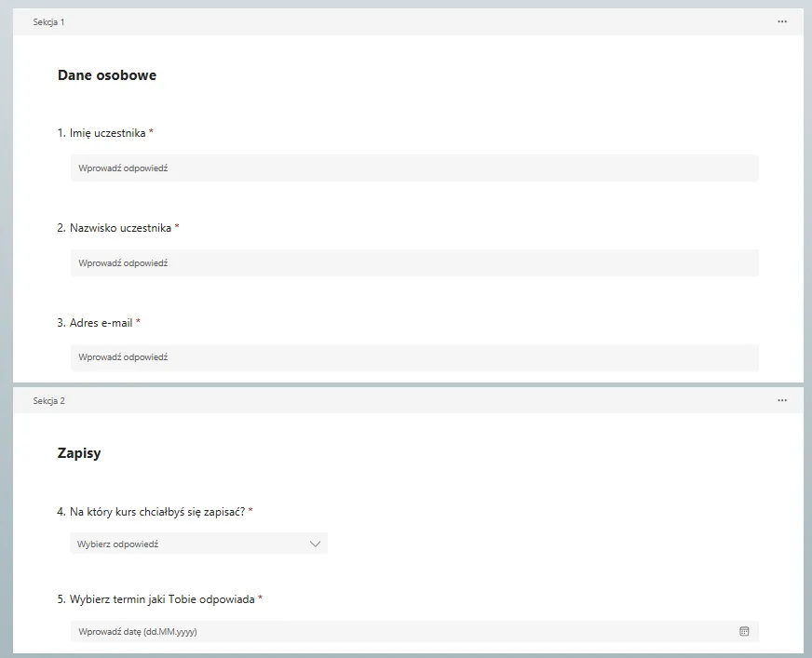Select question 3 "Adres e-mail" label
Image resolution: width=812 pixels, height=658 pixels.
tap(101, 323)
